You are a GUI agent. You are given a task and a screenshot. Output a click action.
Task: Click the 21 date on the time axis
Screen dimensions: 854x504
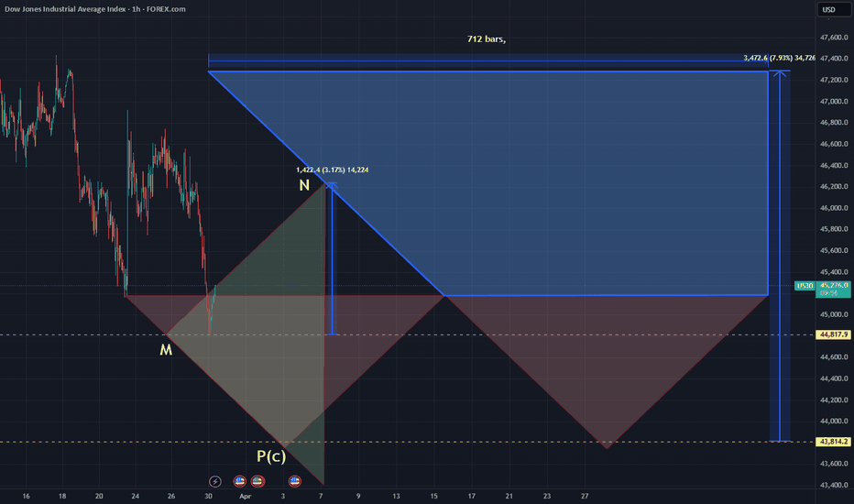[509, 497]
